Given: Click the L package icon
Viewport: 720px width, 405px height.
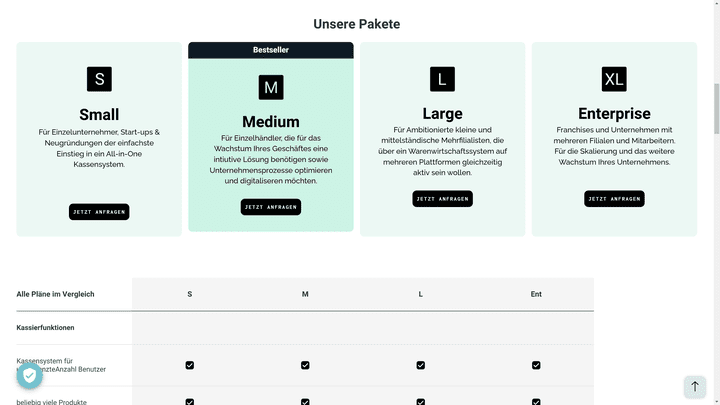Looking at the screenshot, I should click(442, 79).
